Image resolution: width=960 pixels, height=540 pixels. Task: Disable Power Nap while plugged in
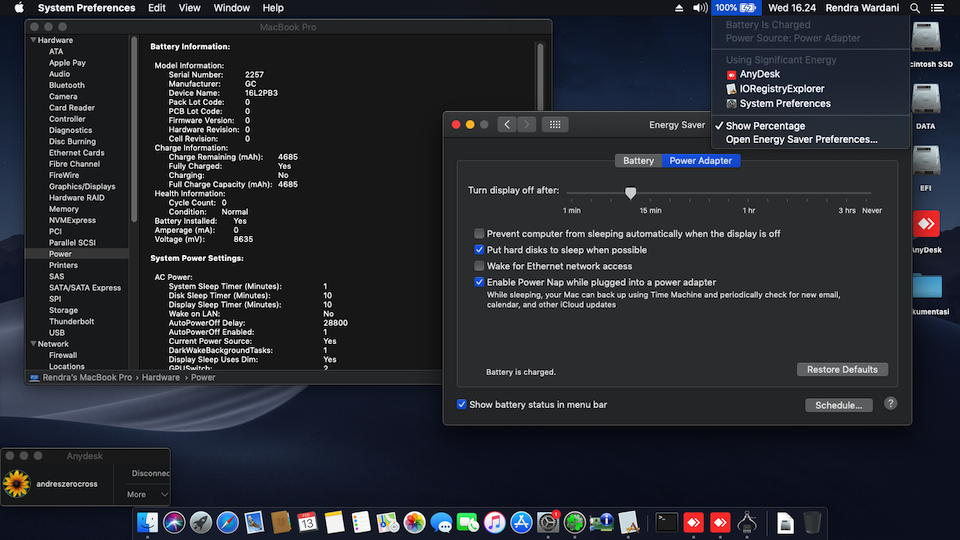(x=479, y=282)
